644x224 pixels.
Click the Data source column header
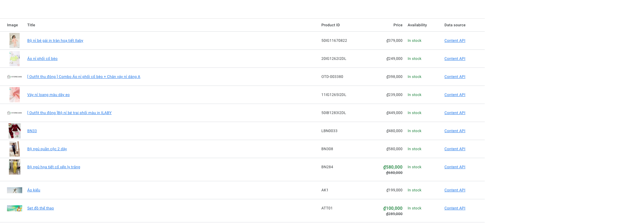[455, 25]
